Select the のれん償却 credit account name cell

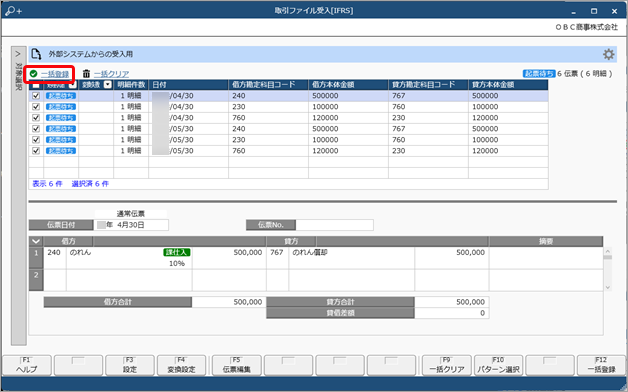(352, 258)
